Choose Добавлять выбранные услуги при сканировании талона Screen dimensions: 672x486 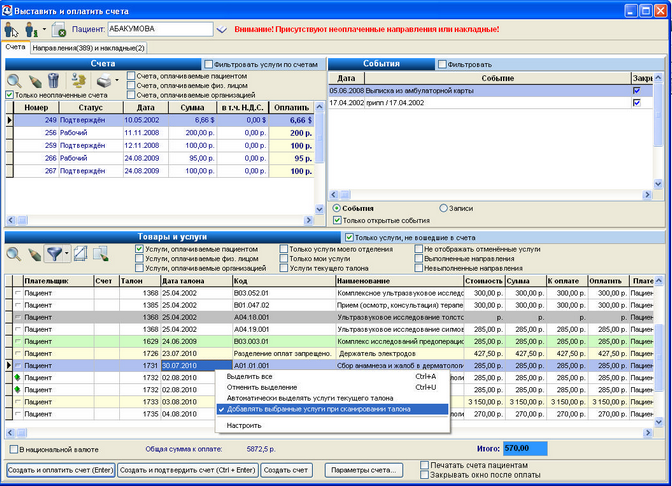coord(332,409)
